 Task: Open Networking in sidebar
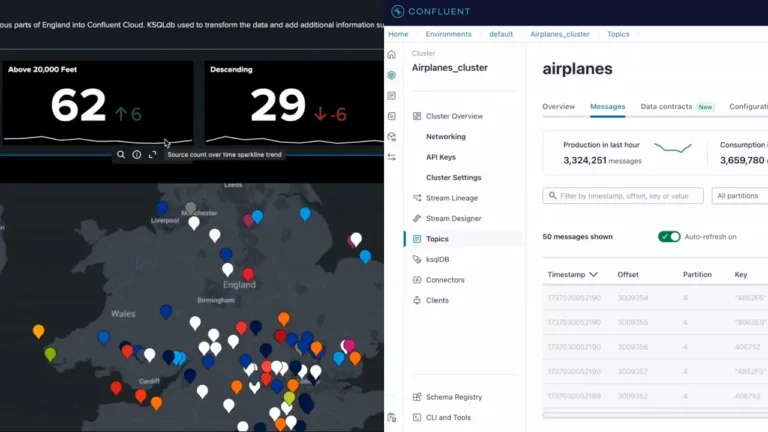pos(446,137)
